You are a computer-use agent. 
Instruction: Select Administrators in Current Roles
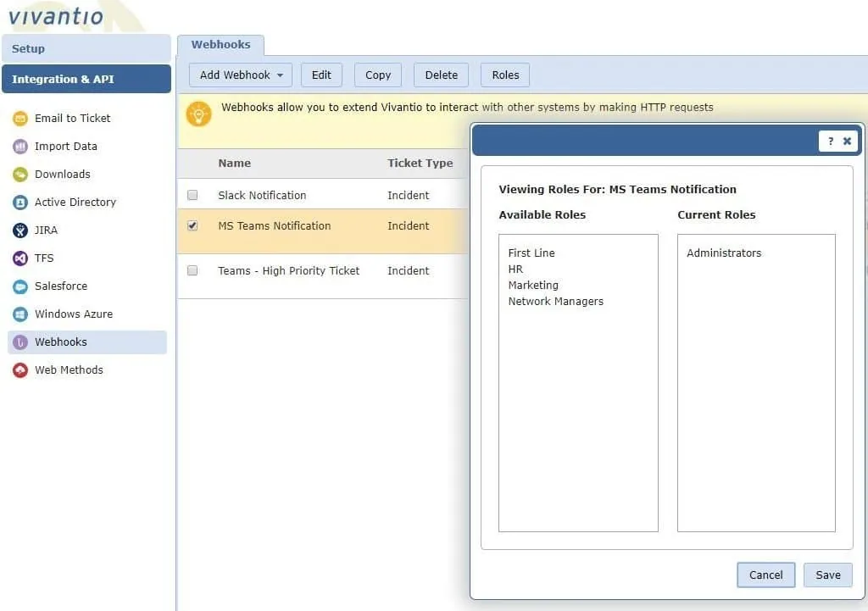point(724,253)
